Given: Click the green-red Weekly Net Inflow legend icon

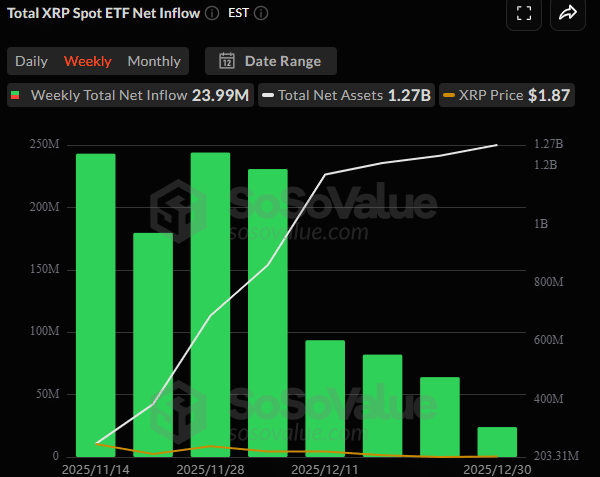Looking at the screenshot, I should click(16, 96).
